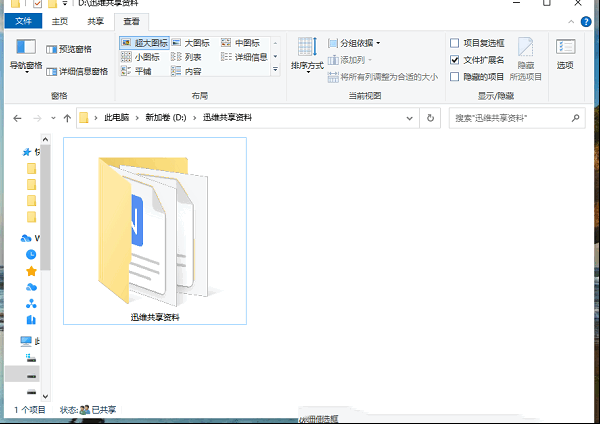600x424 pixels.
Task: Click the search magnifier icon
Action: click(575, 118)
